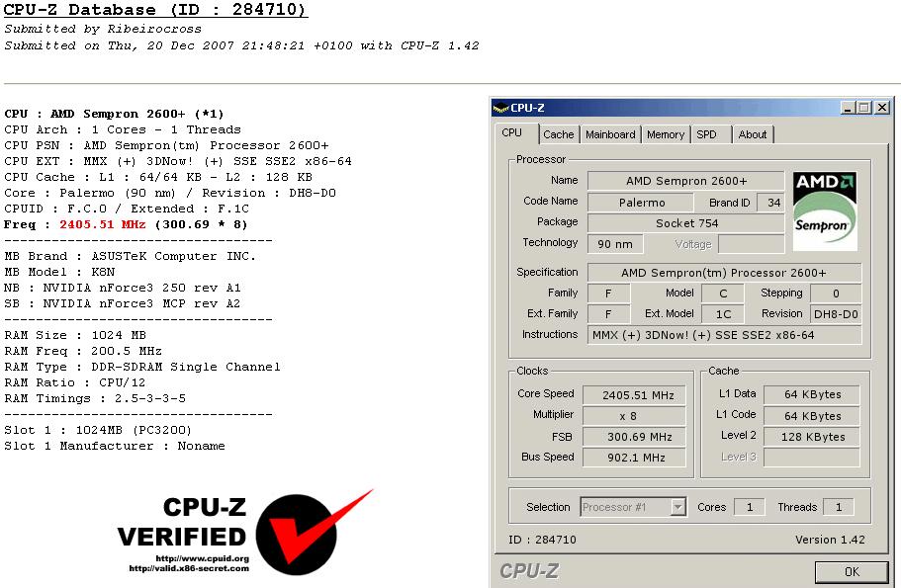Viewport: 901px width, 588px height.
Task: Click the CPU-Z Database ID 284710 heading
Action: [155, 10]
